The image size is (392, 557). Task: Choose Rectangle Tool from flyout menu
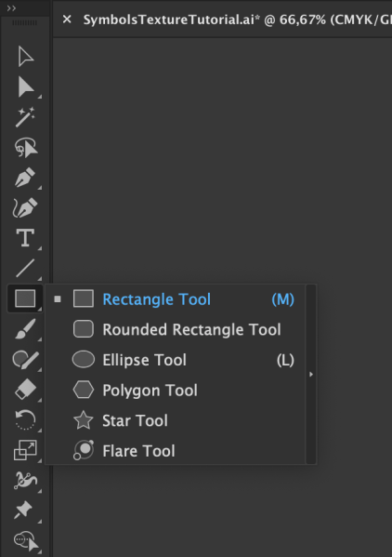[176, 299]
